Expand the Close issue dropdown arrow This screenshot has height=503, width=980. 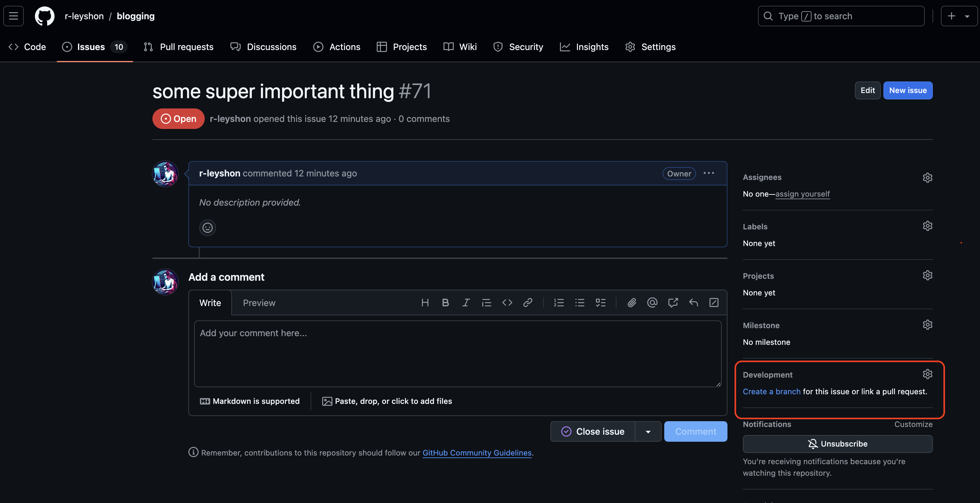[648, 431]
